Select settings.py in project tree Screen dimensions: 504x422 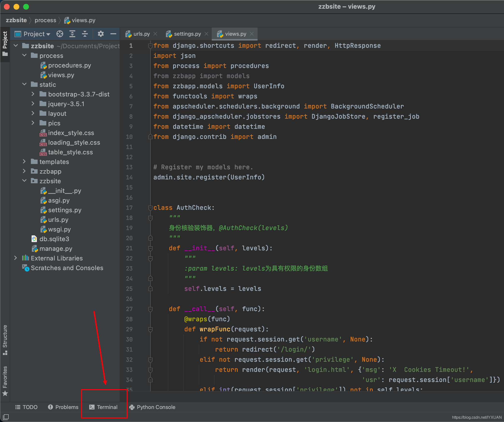point(61,210)
